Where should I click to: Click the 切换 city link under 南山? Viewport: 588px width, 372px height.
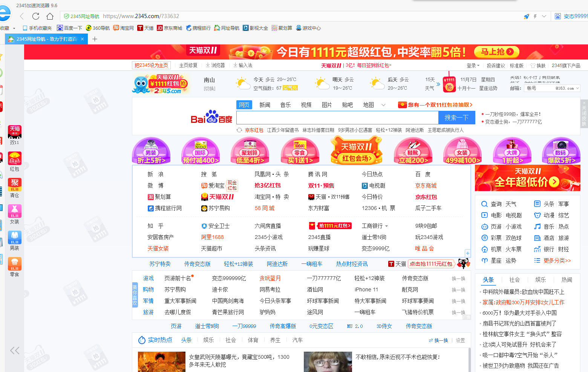[209, 89]
